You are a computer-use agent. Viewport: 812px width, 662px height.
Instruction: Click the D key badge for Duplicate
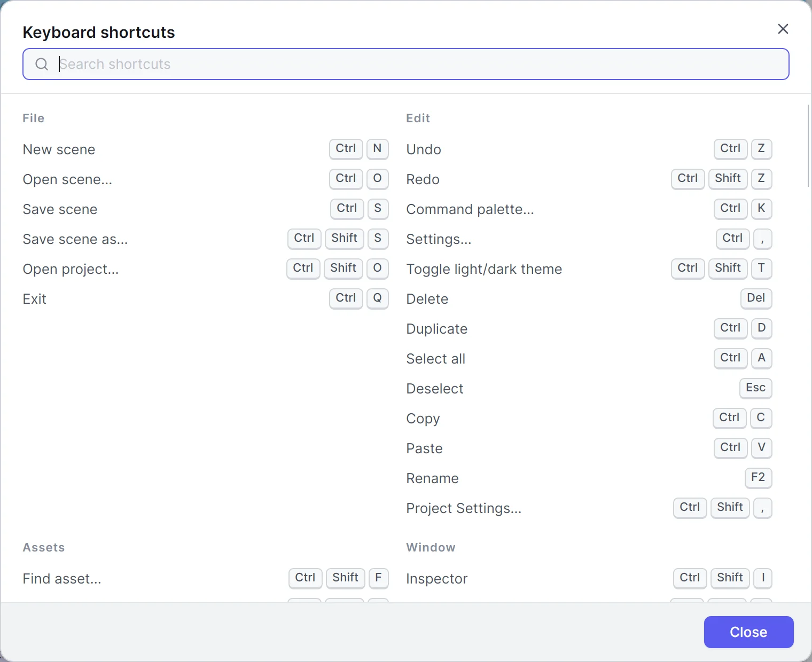click(761, 328)
